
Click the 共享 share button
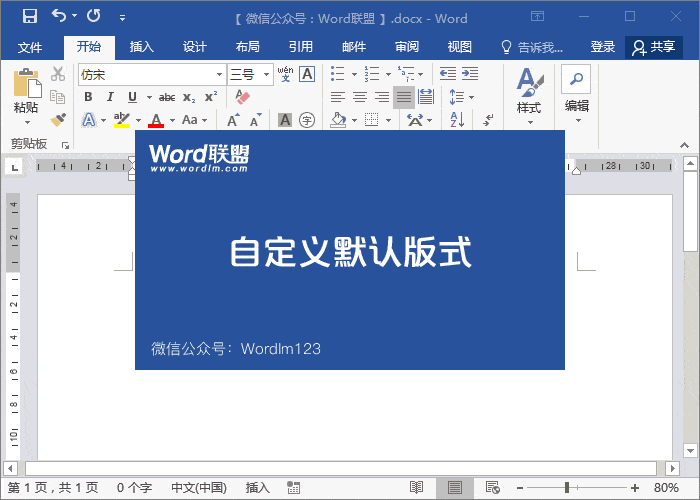tap(654, 47)
